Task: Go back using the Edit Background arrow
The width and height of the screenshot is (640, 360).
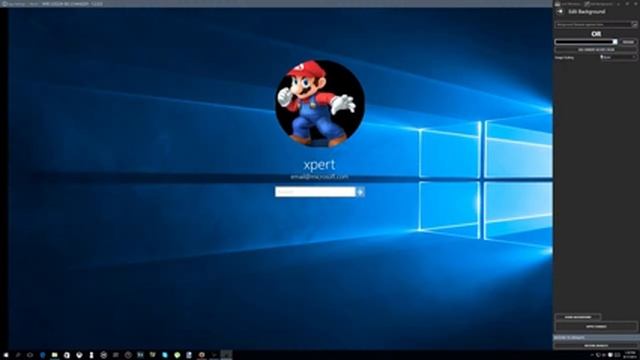Action: click(560, 12)
